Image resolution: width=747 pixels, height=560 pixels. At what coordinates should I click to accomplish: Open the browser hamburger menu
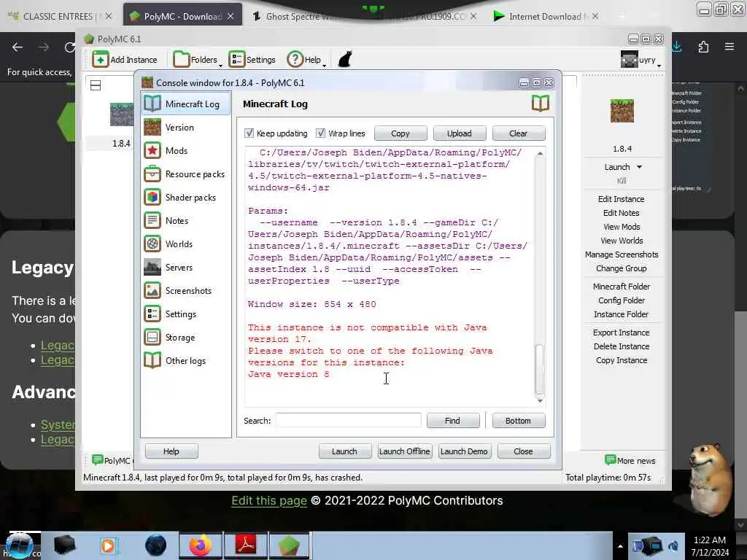tap(729, 47)
